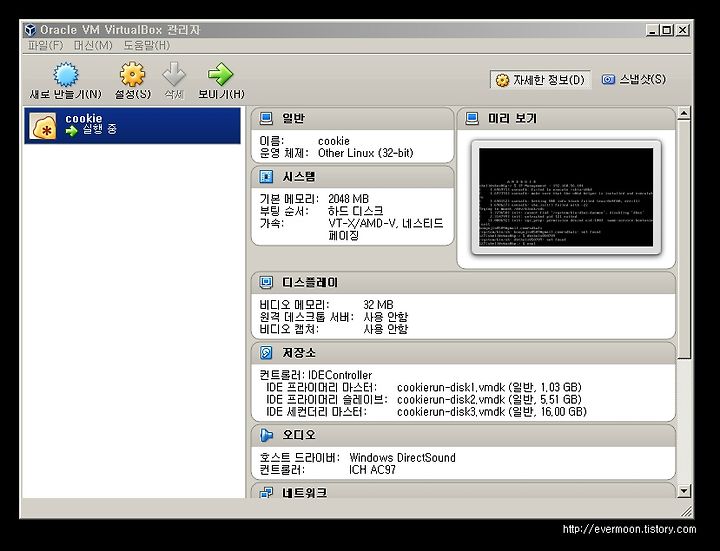The height and width of the screenshot is (551, 720).
Task: Switch to Snapshots (스냅샷) view
Action: 634,79
